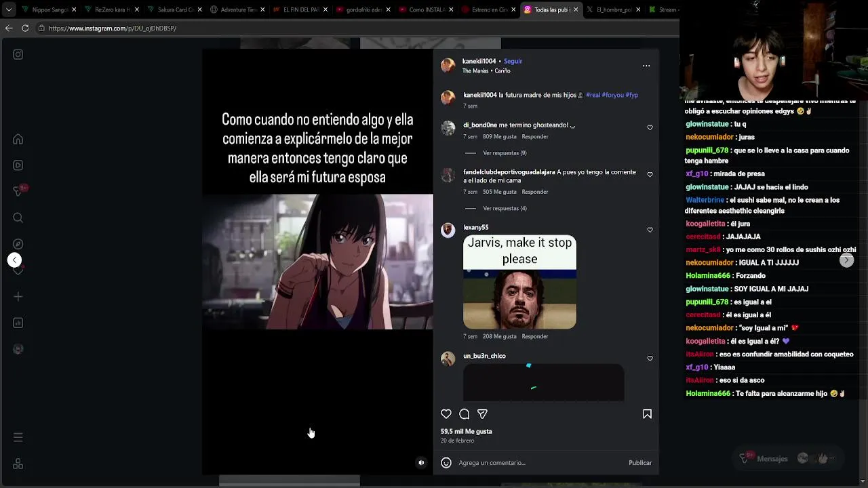
Task: Reply to lexany55's comment
Action: coord(535,336)
